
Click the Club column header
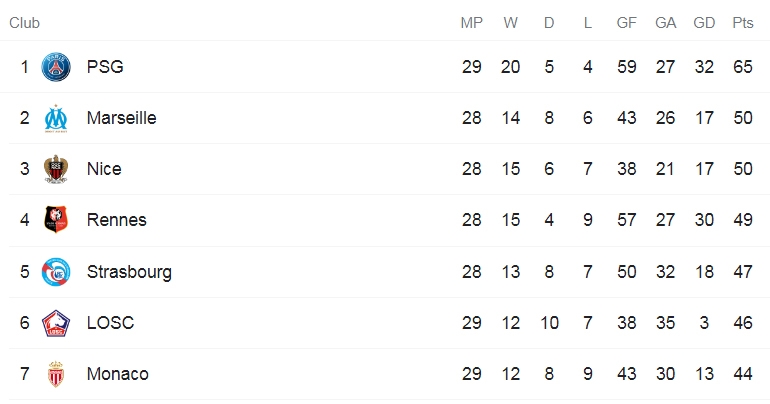point(25,23)
